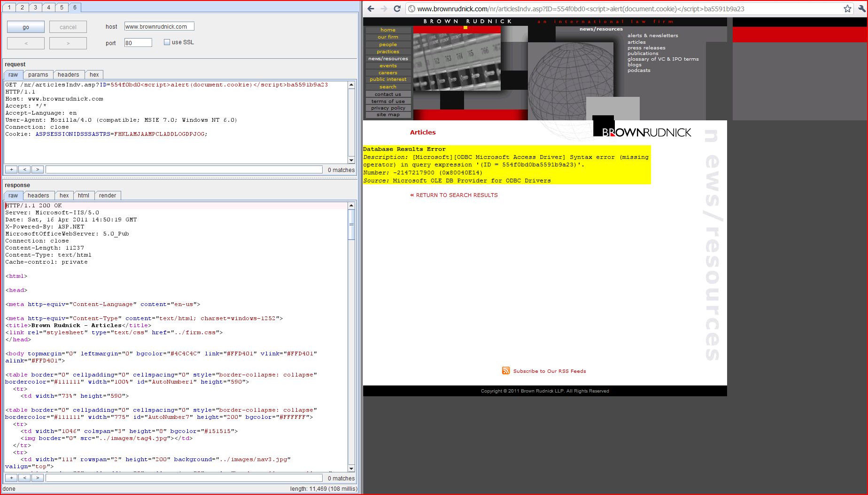Open the request hex tab

click(94, 75)
